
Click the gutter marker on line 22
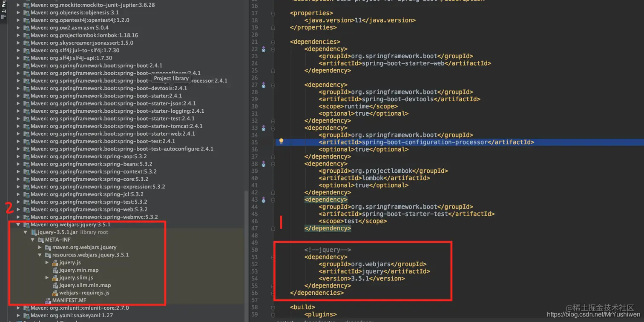point(264,50)
